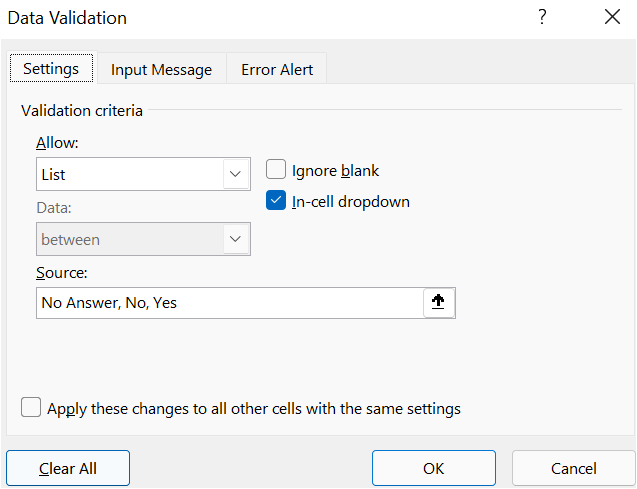Viewport: 637px width, 489px height.
Task: Expand the Allow dropdown arrow
Action: click(x=236, y=174)
